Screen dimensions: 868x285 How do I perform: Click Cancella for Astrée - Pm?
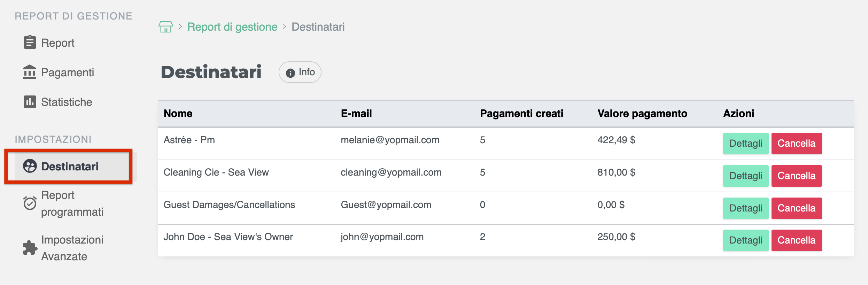[x=797, y=144]
